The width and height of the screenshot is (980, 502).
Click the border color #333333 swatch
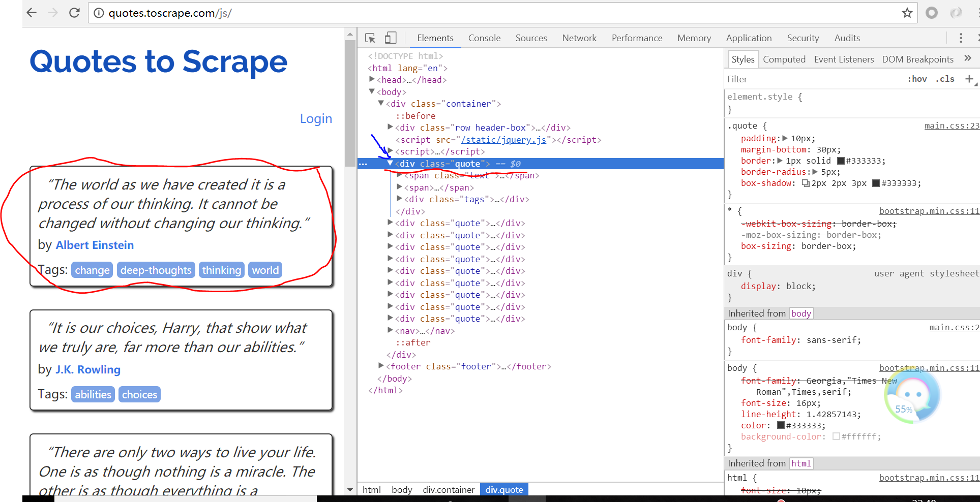841,161
